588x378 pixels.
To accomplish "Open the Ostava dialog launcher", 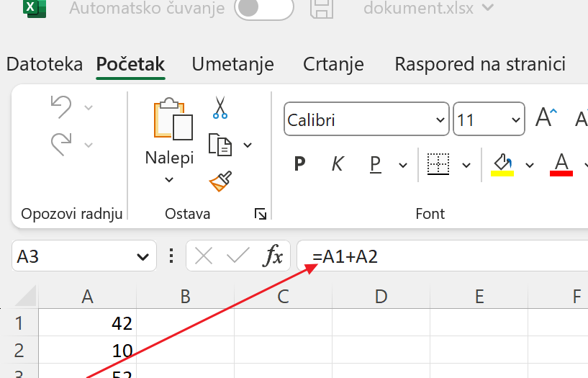I will click(261, 214).
